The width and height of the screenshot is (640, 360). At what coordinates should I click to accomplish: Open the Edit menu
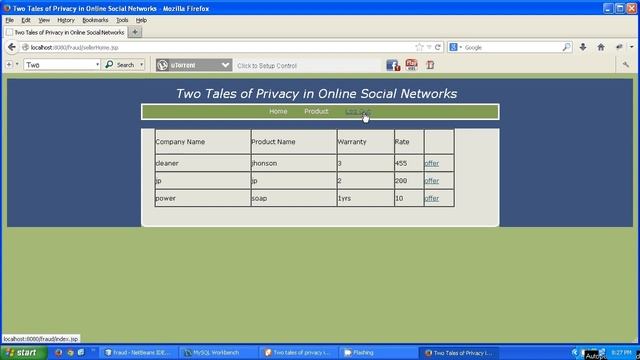(26, 20)
